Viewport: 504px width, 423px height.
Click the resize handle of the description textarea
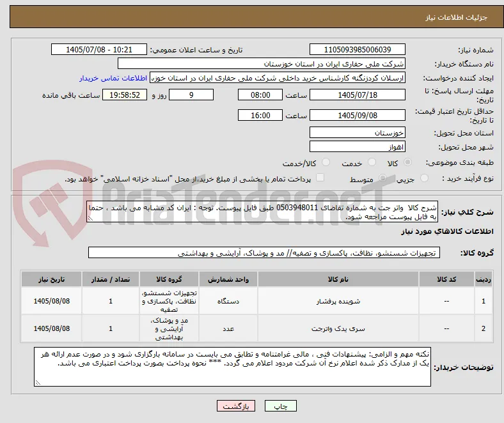pos(90,219)
